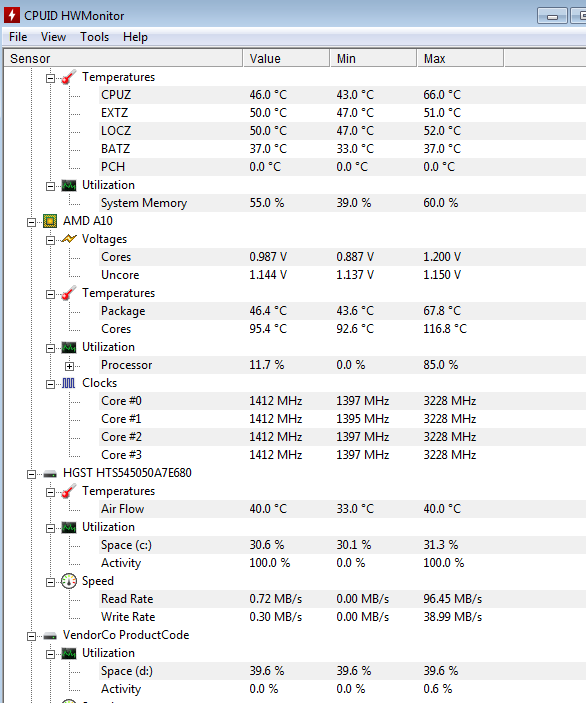Click the Clocks waveform icon
The image size is (586, 703).
[x=69, y=383]
